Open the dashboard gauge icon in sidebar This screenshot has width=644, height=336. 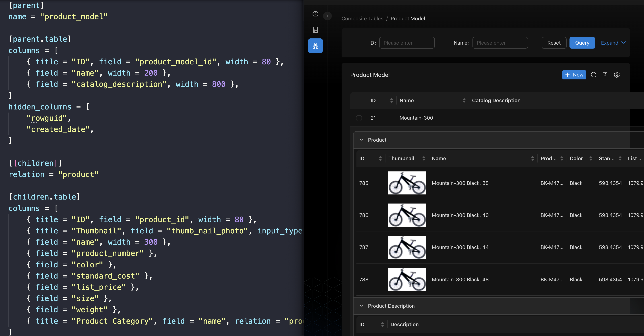315,14
